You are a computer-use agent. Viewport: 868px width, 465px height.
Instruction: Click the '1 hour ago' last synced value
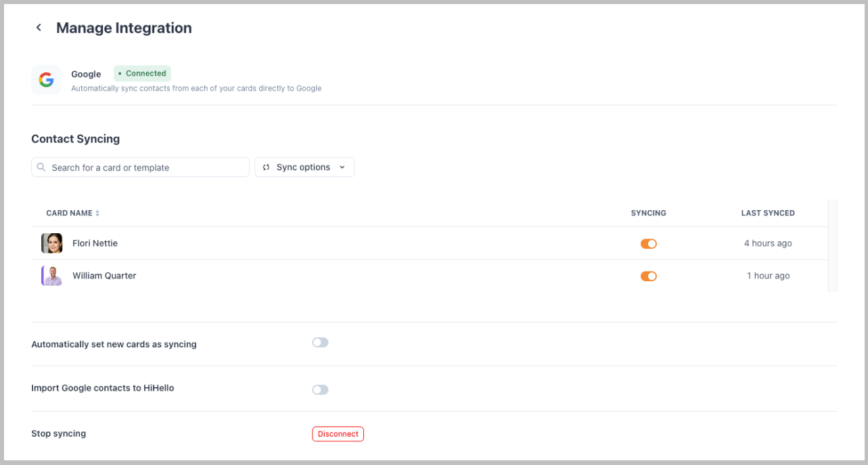768,276
